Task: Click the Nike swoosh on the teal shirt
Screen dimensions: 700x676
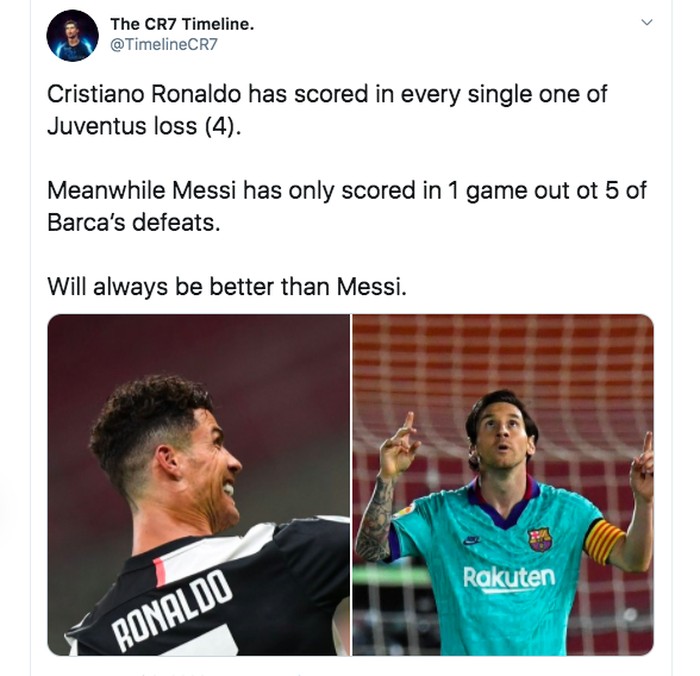Action: click(x=471, y=541)
